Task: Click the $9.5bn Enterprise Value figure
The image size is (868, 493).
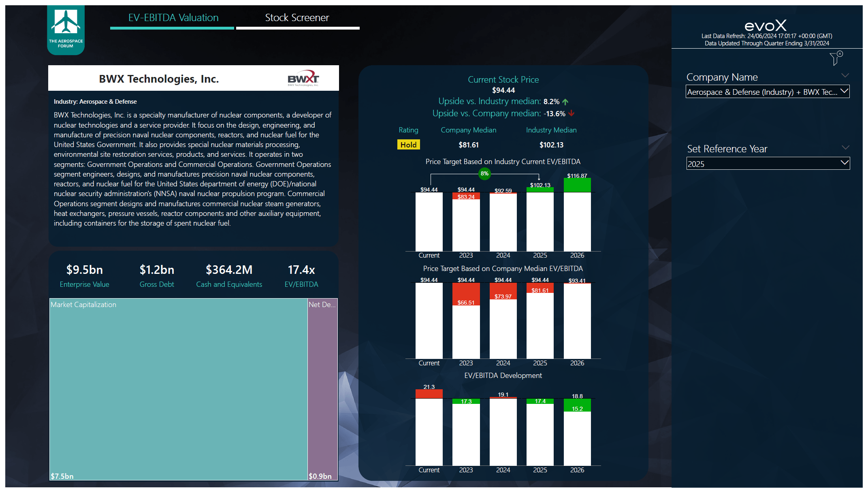Action: 85,270
